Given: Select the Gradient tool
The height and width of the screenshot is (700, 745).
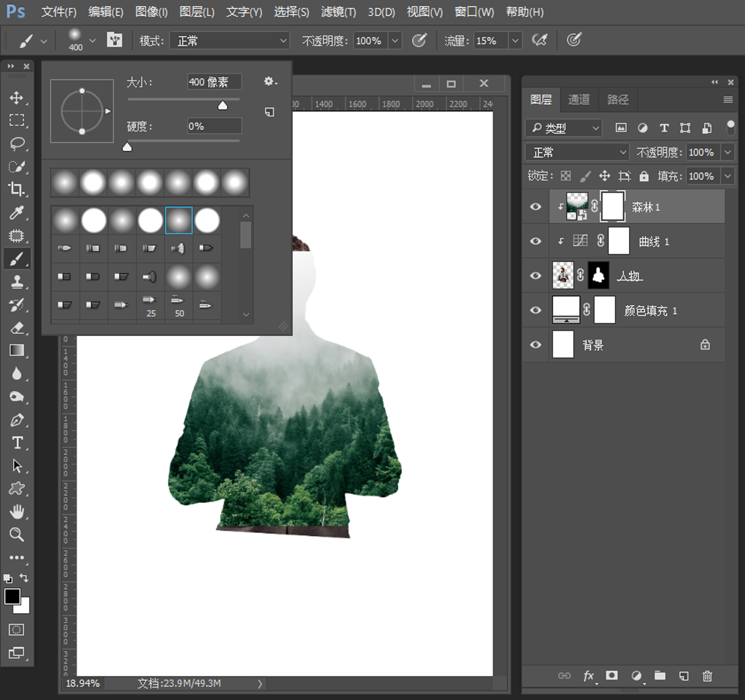Looking at the screenshot, I should pos(16,350).
